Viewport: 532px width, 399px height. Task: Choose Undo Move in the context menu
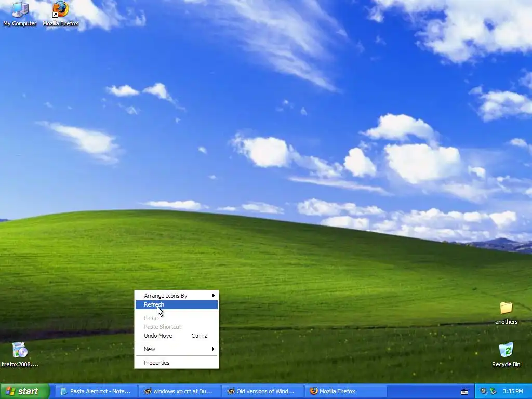[177, 336]
